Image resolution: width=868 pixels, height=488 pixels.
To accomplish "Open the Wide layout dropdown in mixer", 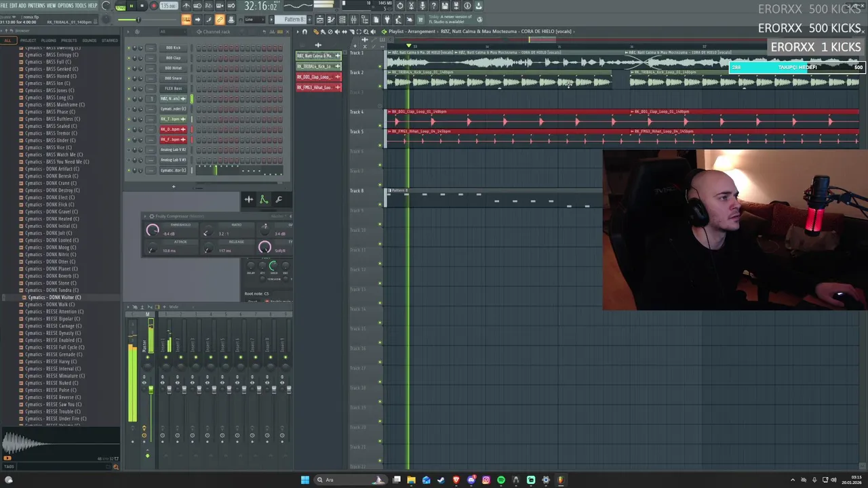I will [181, 307].
